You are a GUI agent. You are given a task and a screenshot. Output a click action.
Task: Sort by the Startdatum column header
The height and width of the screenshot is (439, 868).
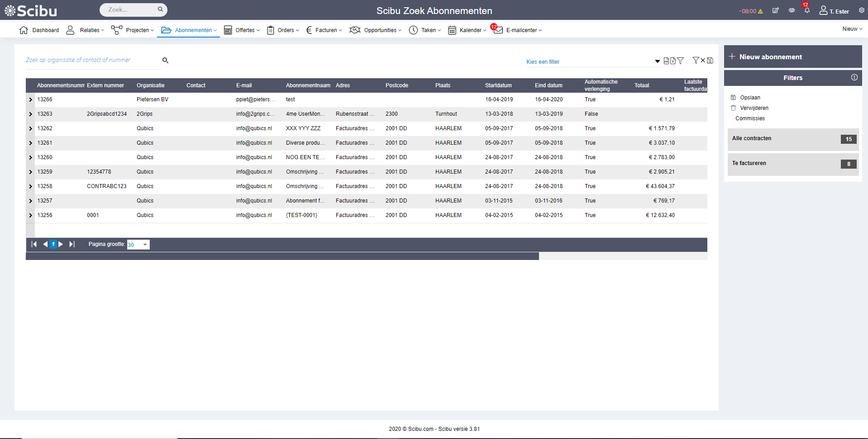498,85
